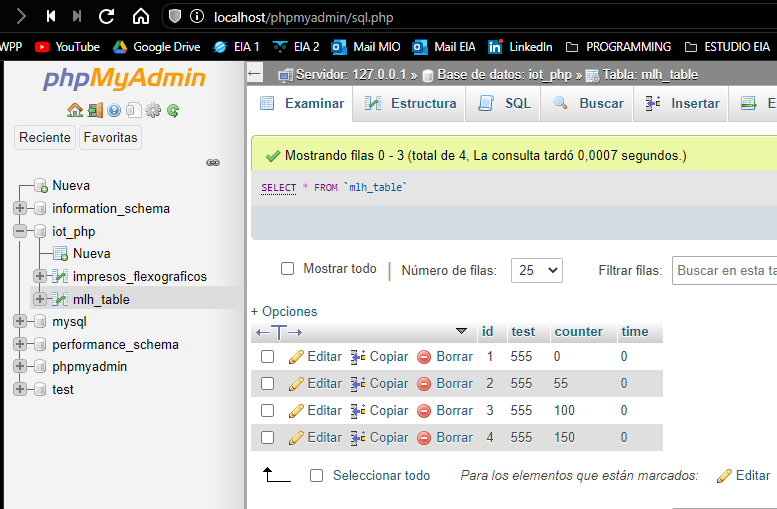
Task: Collapse the navigation panel arrow button
Action: click(x=254, y=74)
